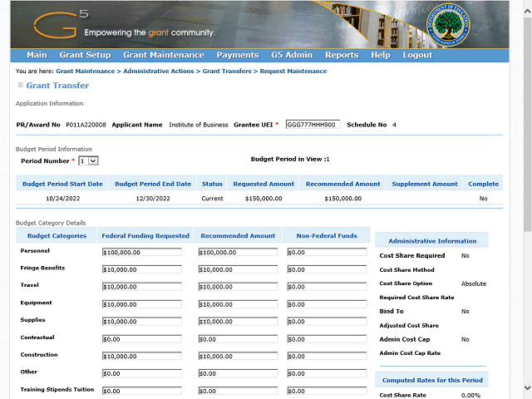This screenshot has width=532, height=399.
Task: Open the Payments menu
Action: tap(237, 56)
